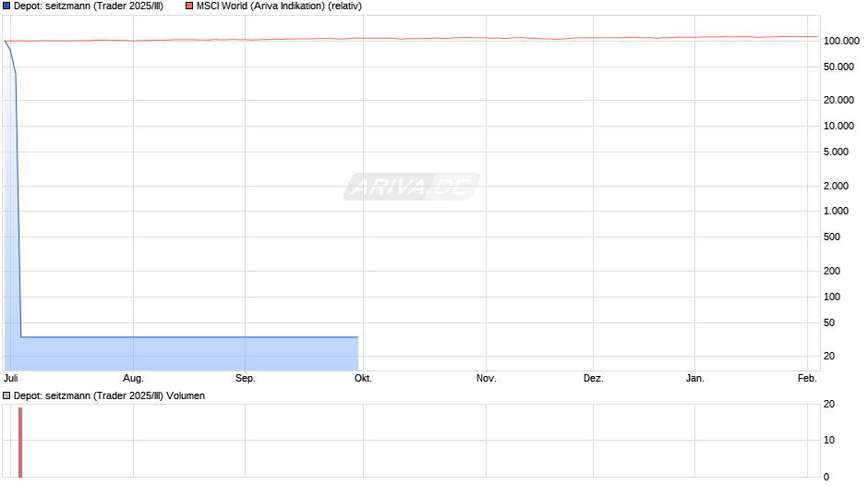Click the blue Depot seitzmann legend swatch
868x486 pixels.
click(6, 6)
